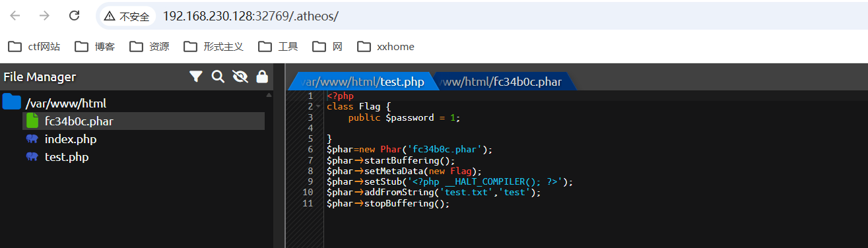Image resolution: width=868 pixels, height=248 pixels.
Task: Open the 资源 bookmark folder
Action: point(150,47)
